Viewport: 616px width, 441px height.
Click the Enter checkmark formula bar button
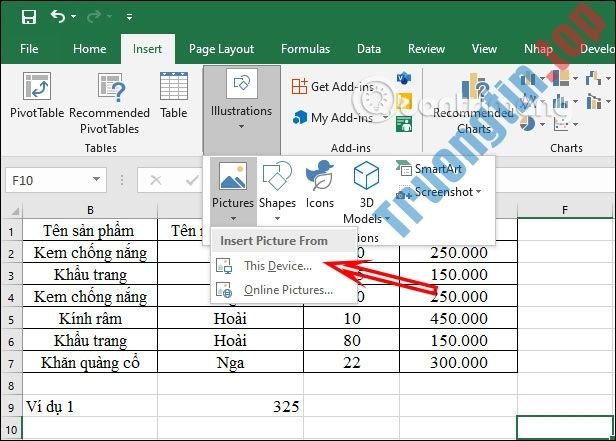tap(192, 180)
